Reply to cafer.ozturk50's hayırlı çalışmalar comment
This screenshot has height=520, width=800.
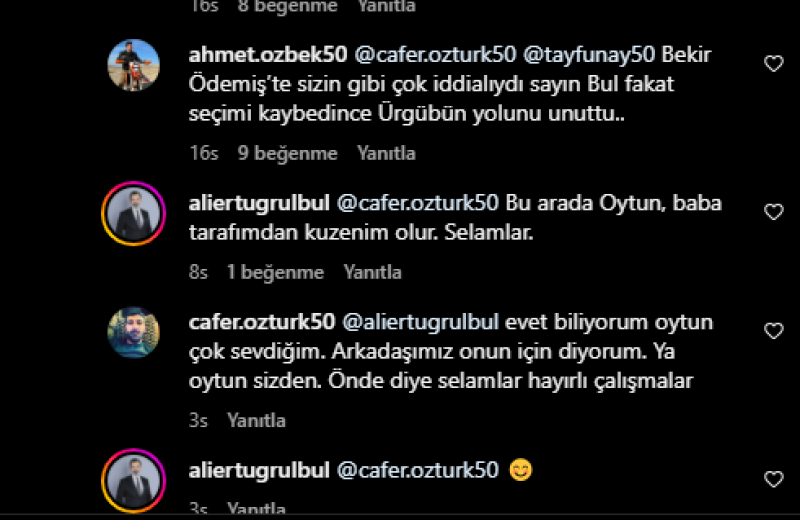pos(256,420)
